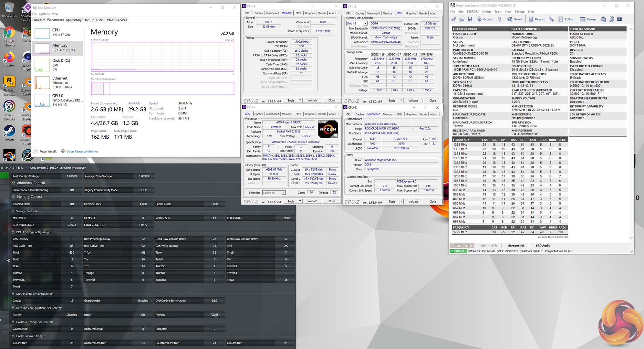Click the gears settings icon in Thaiphoon Burner
The height and width of the screenshot is (349, 644).
click(x=454, y=19)
